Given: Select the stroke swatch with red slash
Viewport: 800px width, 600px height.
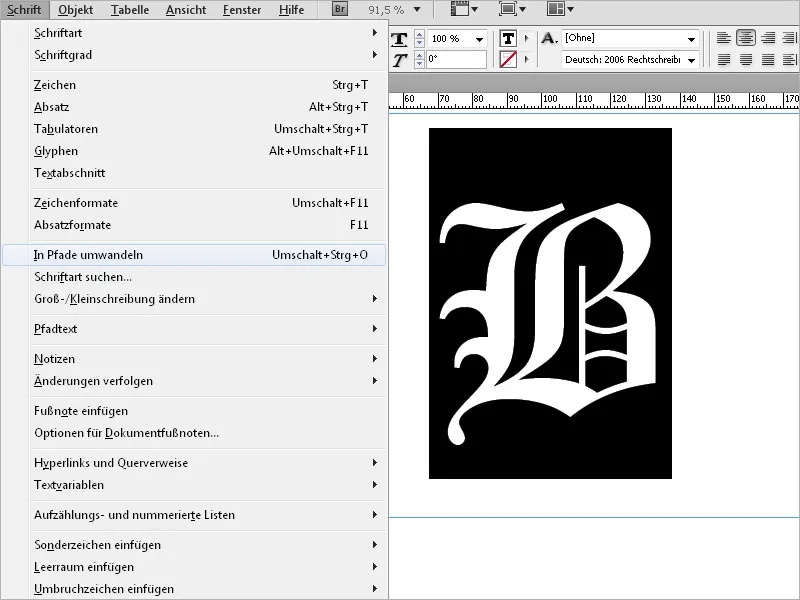Looking at the screenshot, I should coord(508,60).
